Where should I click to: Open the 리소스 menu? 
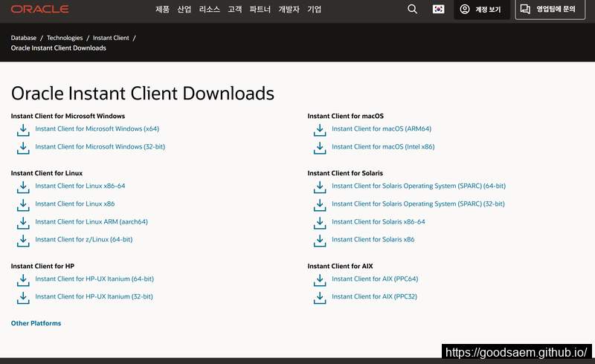click(210, 9)
